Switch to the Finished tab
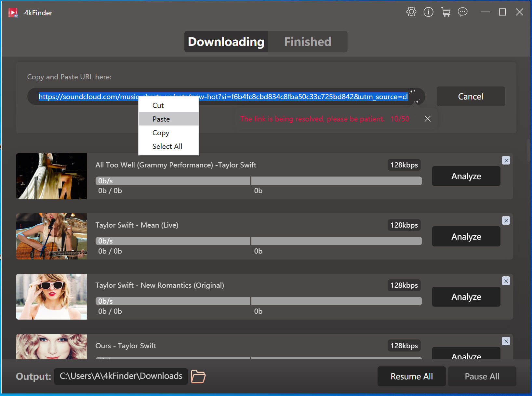This screenshot has width=532, height=396. 307,42
